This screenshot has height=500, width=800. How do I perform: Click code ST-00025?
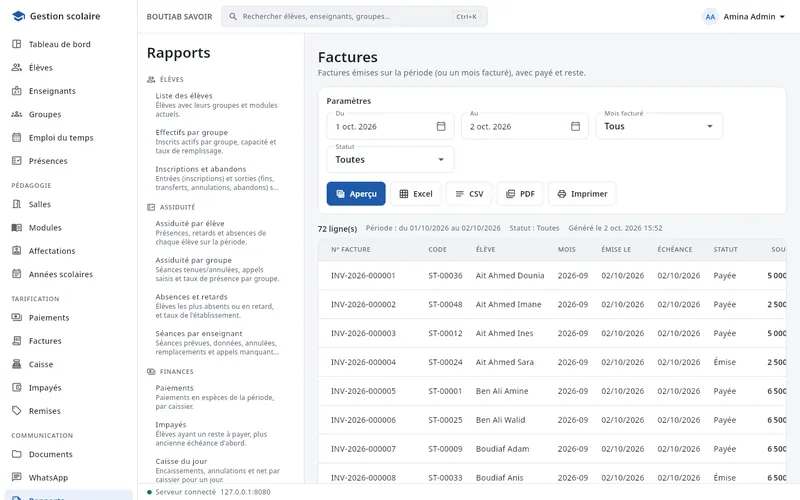pos(445,420)
